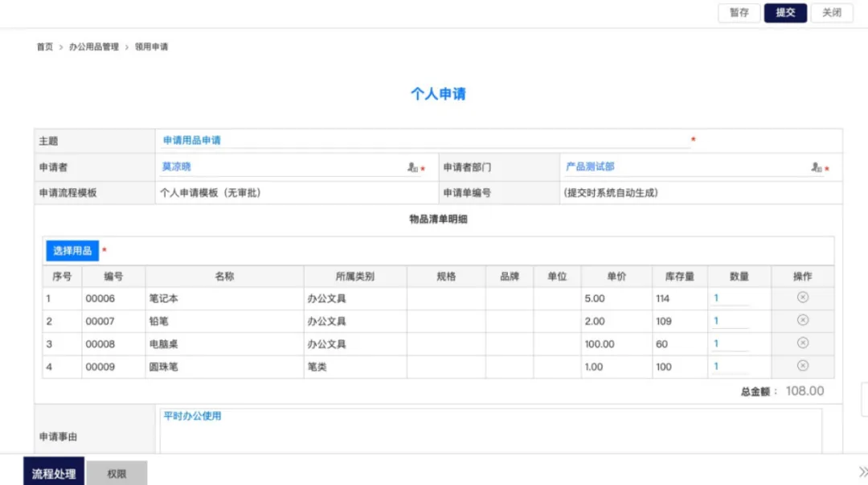
Task: Click the 单位 column header
Action: 557,276
